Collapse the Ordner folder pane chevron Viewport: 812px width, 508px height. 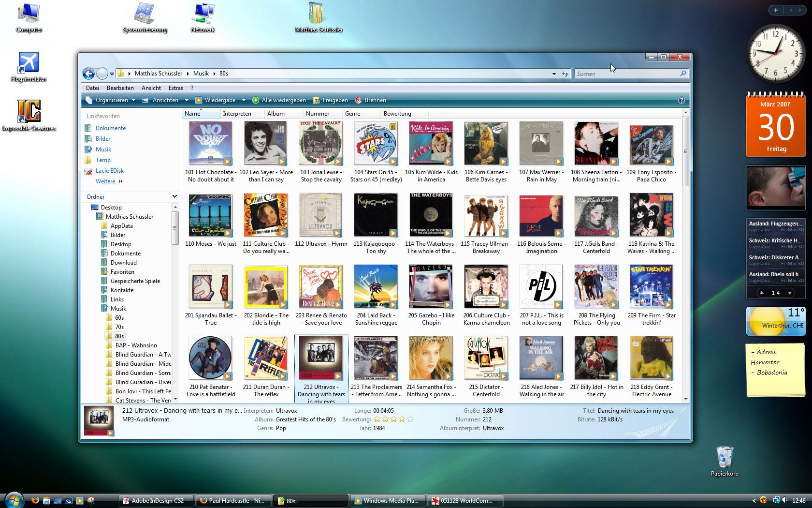(174, 196)
